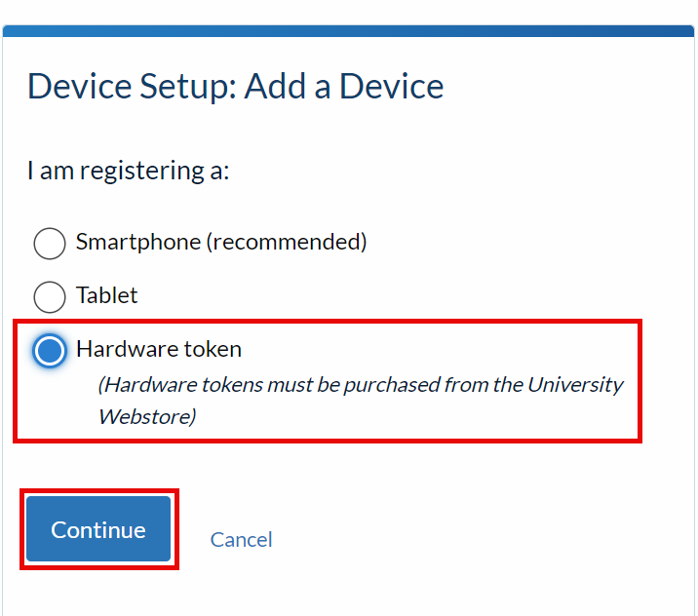Click the italic University Webstore purchase note
698x616 pixels.
point(361,401)
